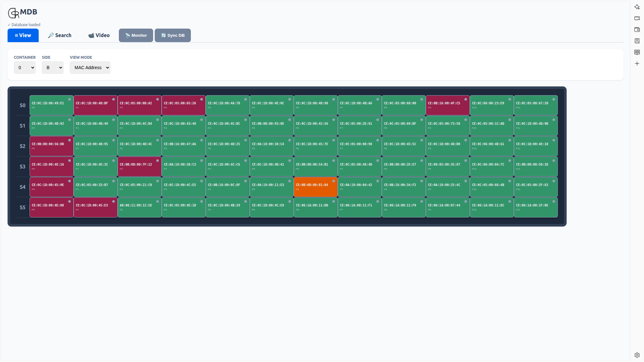Select the Monitor tool with satellite icon

136,35
